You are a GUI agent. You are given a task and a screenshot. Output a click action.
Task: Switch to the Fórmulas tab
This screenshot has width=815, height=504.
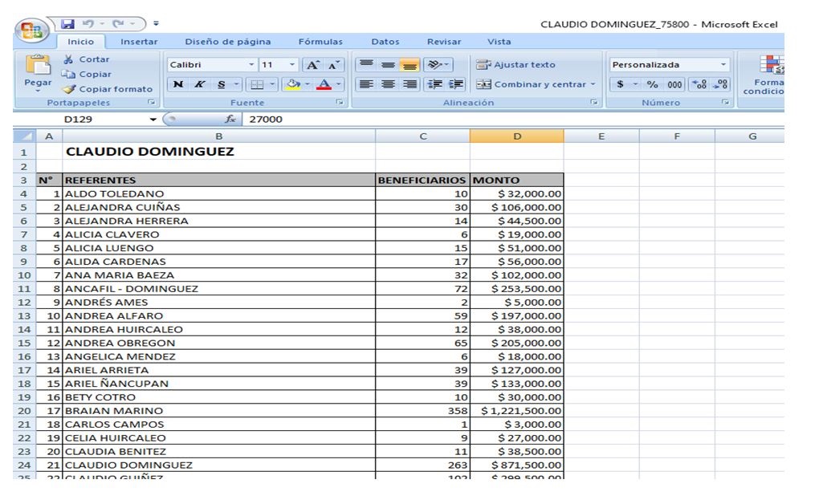[x=320, y=42]
